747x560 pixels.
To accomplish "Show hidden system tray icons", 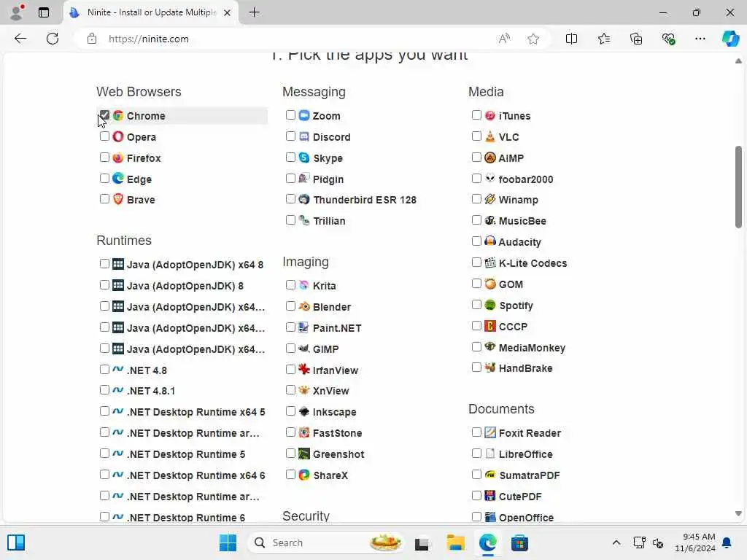I will [616, 542].
